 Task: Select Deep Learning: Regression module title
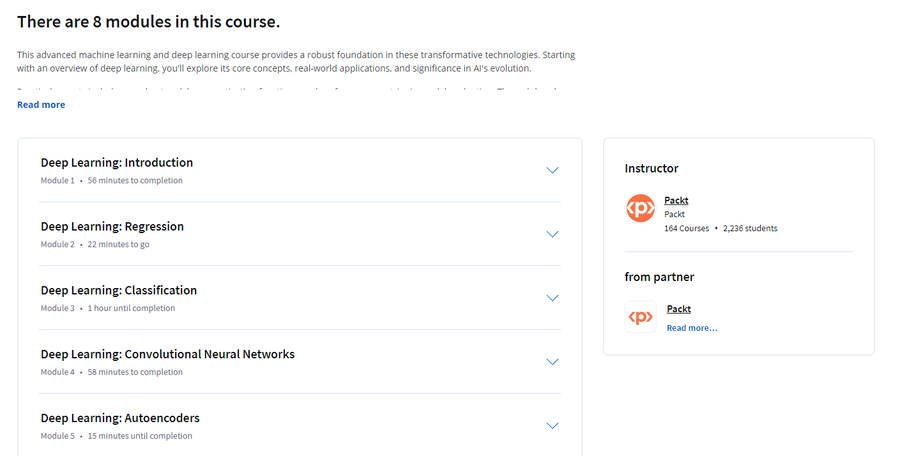tap(112, 226)
